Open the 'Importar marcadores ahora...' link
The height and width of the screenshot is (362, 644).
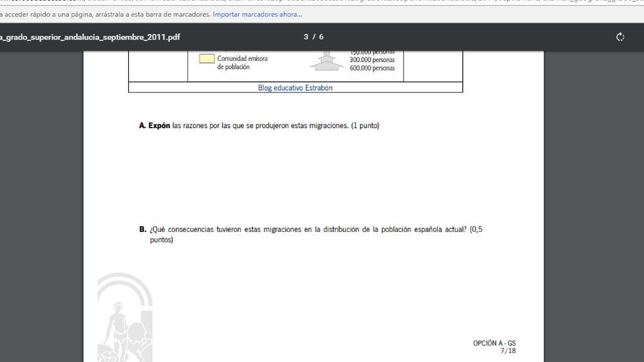[x=257, y=14]
